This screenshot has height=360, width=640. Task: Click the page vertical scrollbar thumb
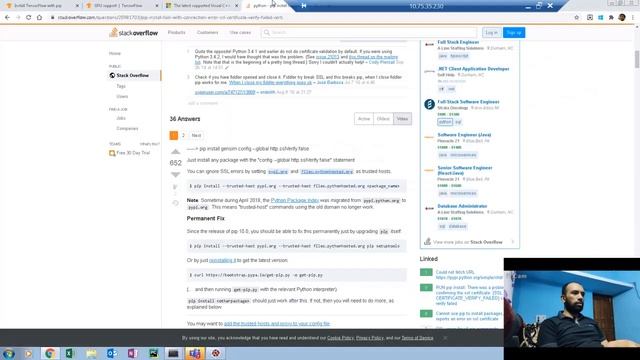click(637, 60)
